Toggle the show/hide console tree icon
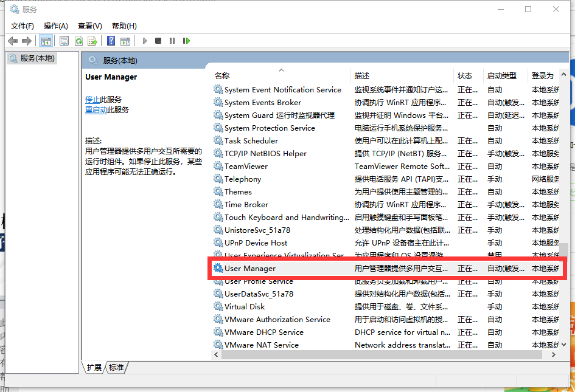Screen dimensions: 575x392 (46, 41)
